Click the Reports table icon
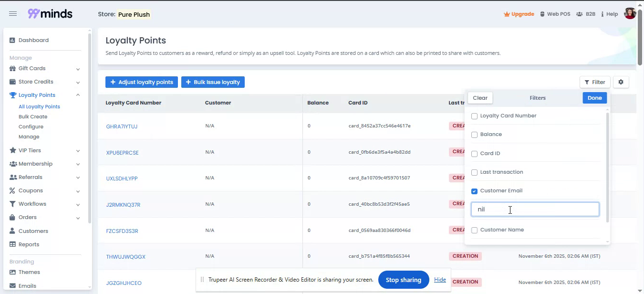 [13, 245]
